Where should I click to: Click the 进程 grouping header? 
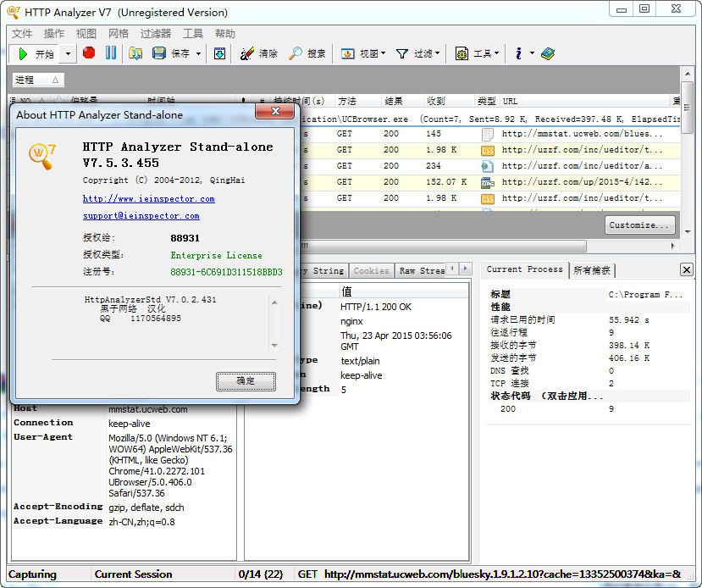(x=38, y=80)
